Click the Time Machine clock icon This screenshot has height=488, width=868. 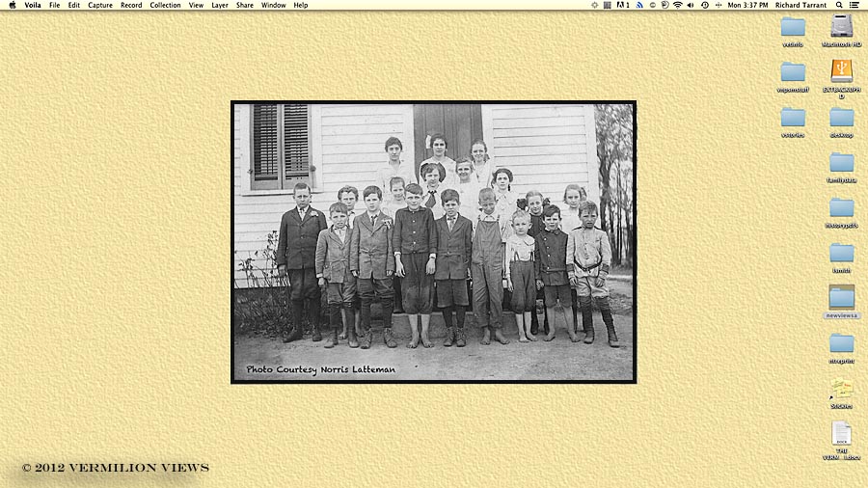tap(705, 5)
